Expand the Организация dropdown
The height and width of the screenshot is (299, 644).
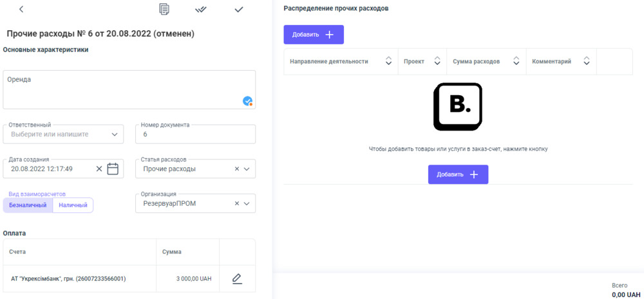click(247, 203)
